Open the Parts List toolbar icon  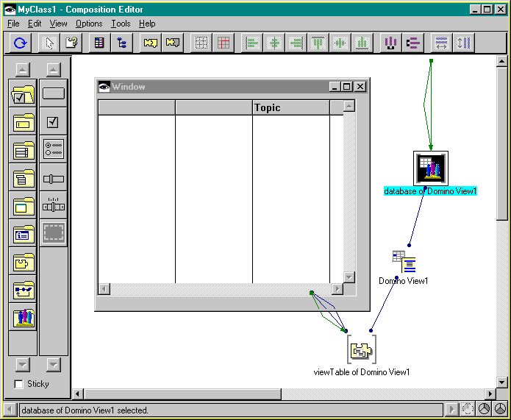pos(99,43)
